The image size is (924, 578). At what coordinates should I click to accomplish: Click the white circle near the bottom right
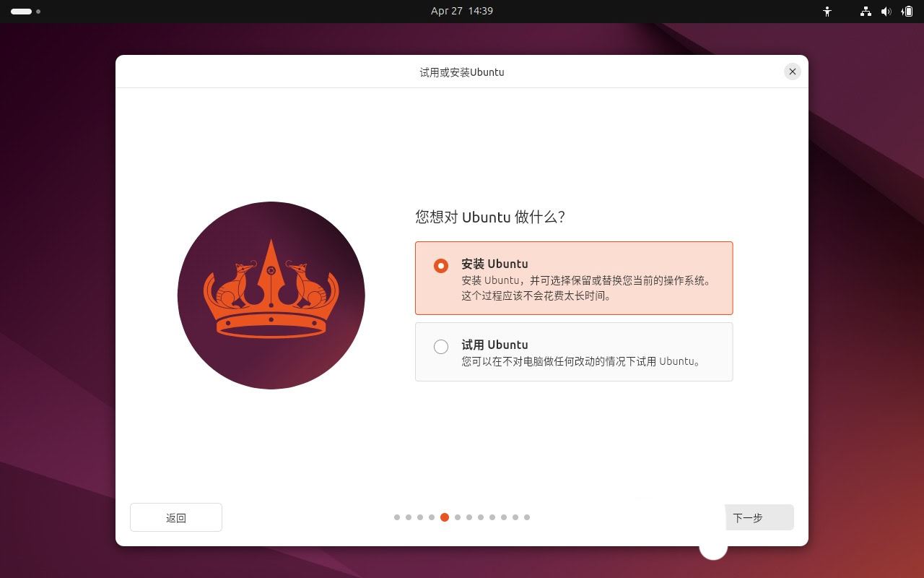point(712,548)
